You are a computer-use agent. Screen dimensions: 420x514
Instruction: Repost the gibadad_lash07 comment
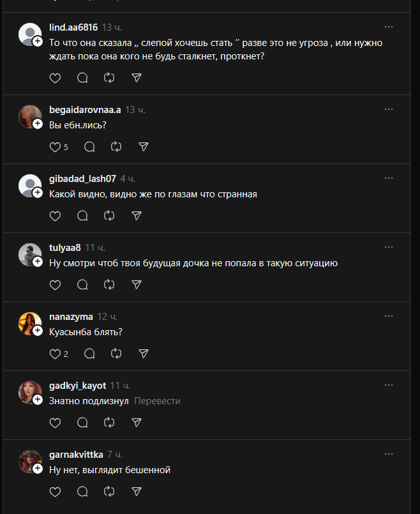click(109, 216)
